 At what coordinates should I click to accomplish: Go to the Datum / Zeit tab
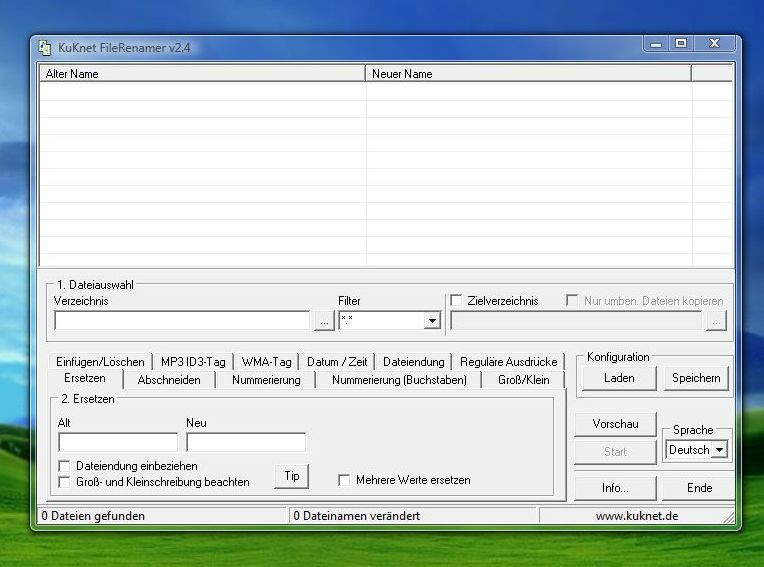[x=337, y=362]
